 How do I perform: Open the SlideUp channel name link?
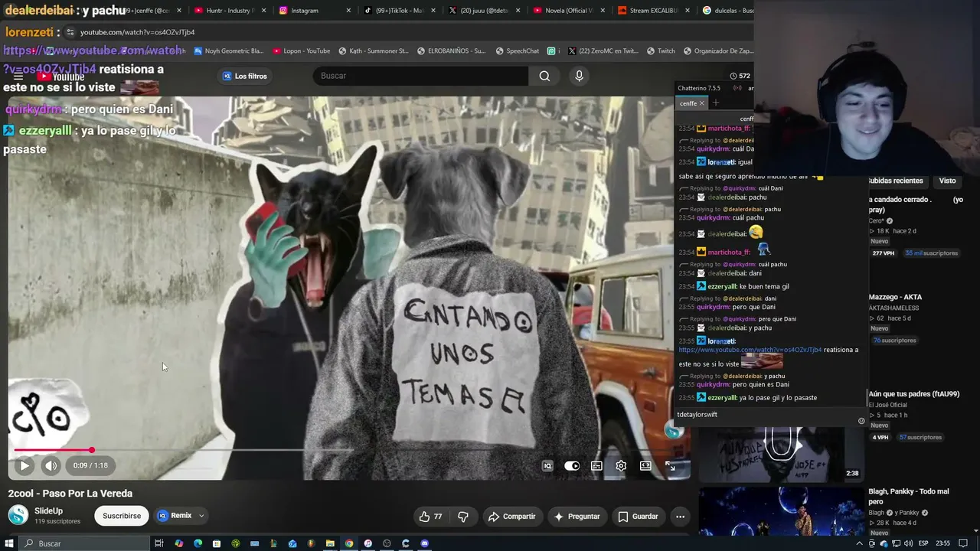click(48, 510)
